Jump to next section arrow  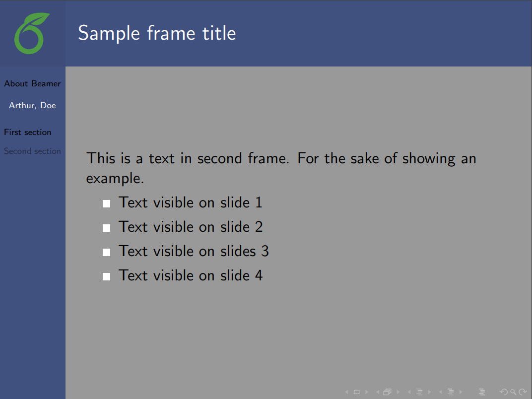(461, 392)
